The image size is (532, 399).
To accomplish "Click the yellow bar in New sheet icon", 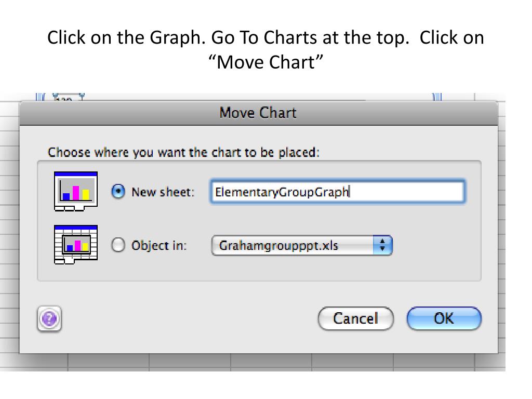I will 86,195.
